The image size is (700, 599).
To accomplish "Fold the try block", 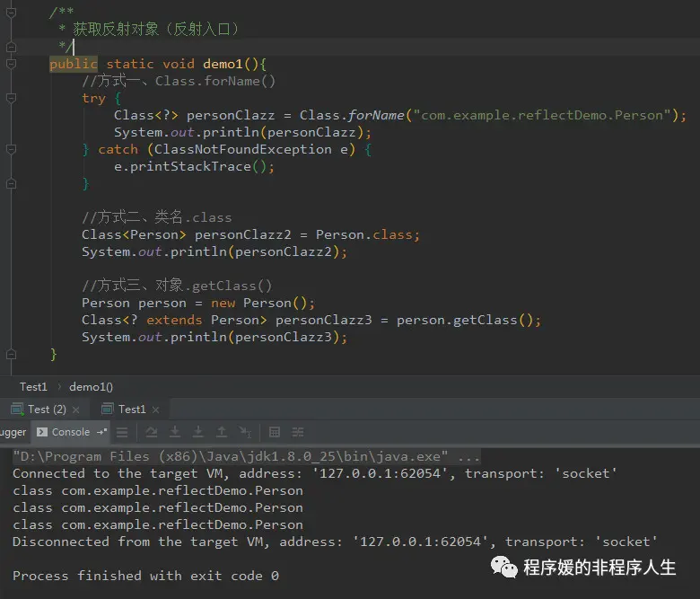I will pos(11,98).
